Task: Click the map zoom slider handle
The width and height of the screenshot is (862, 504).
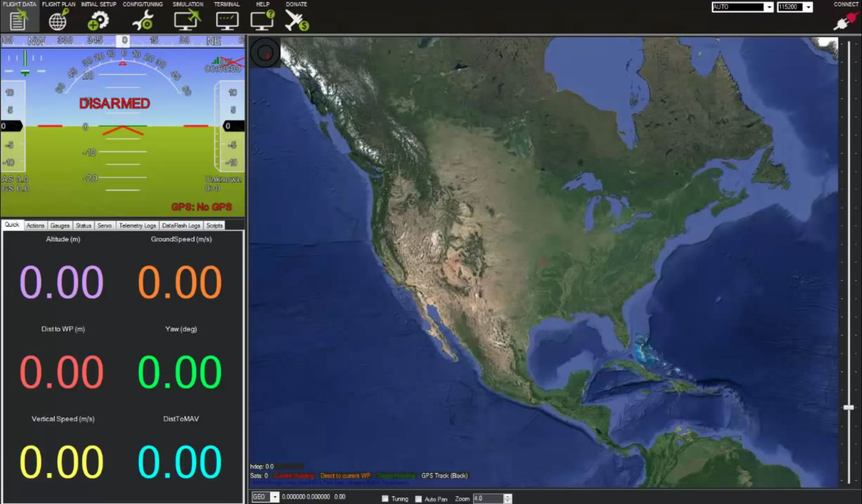Action: click(x=848, y=408)
